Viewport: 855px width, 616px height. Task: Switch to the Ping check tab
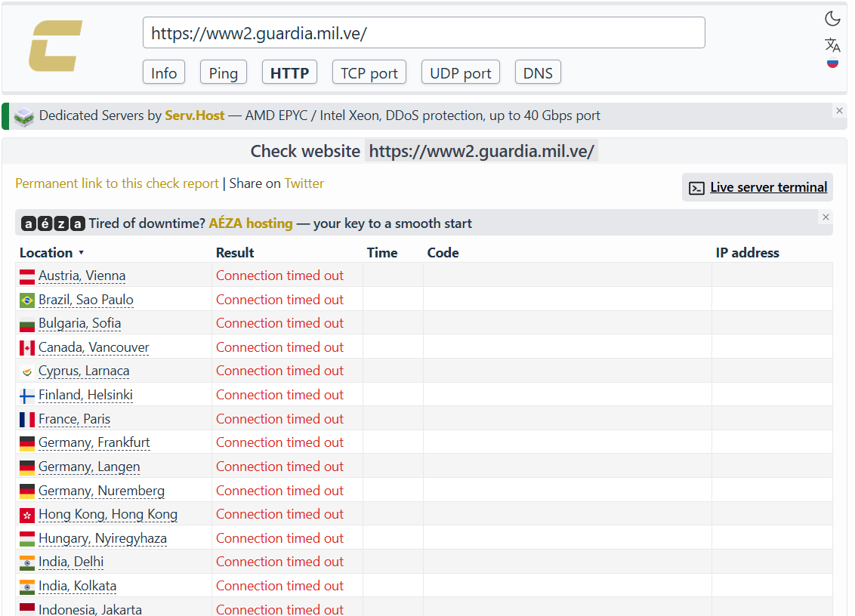(224, 72)
